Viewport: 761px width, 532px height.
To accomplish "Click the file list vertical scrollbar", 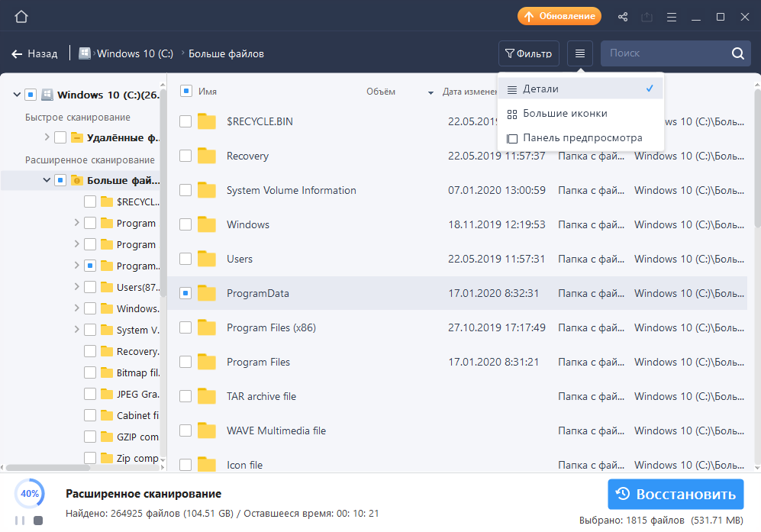I will pos(758,160).
